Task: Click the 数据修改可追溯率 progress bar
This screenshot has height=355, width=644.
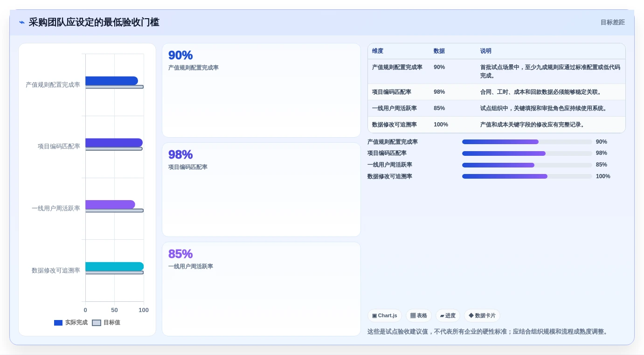Action: coord(527,176)
